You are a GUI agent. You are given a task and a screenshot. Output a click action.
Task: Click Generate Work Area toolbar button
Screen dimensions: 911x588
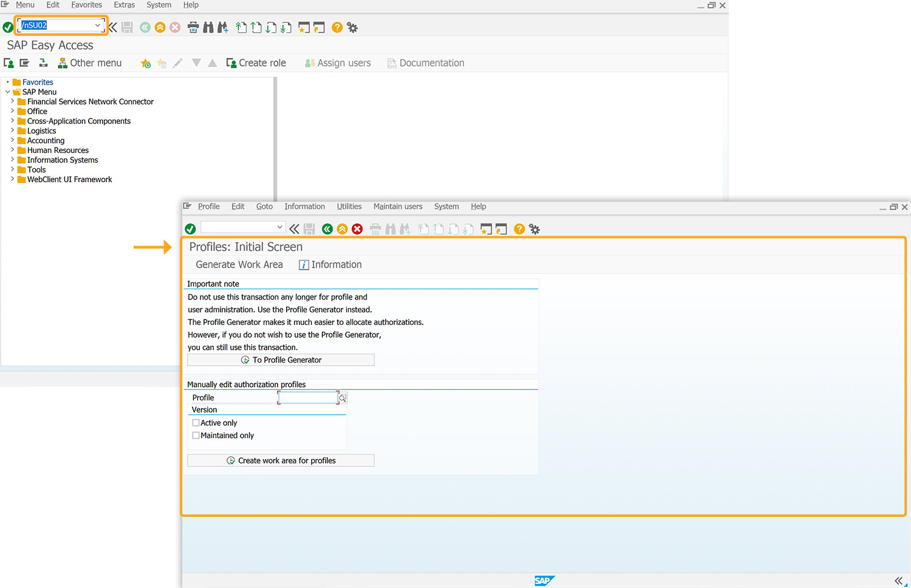(239, 265)
